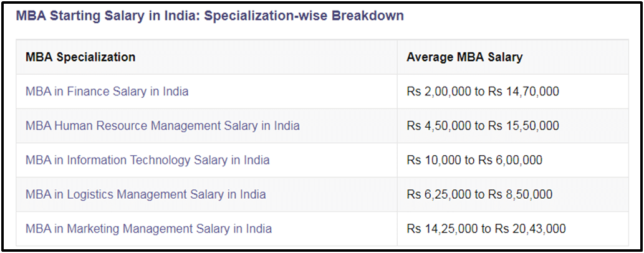Select the Rs 15,50,000 Human Resource maximum salary
Image resolution: width=644 pixels, height=253 pixels.
(523, 125)
